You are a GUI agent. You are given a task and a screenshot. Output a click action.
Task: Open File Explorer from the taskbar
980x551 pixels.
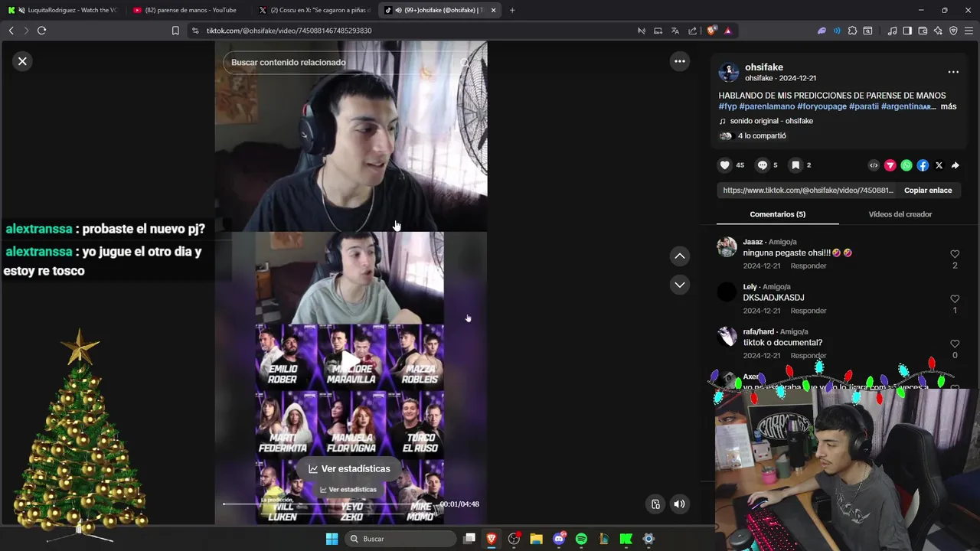point(536,539)
